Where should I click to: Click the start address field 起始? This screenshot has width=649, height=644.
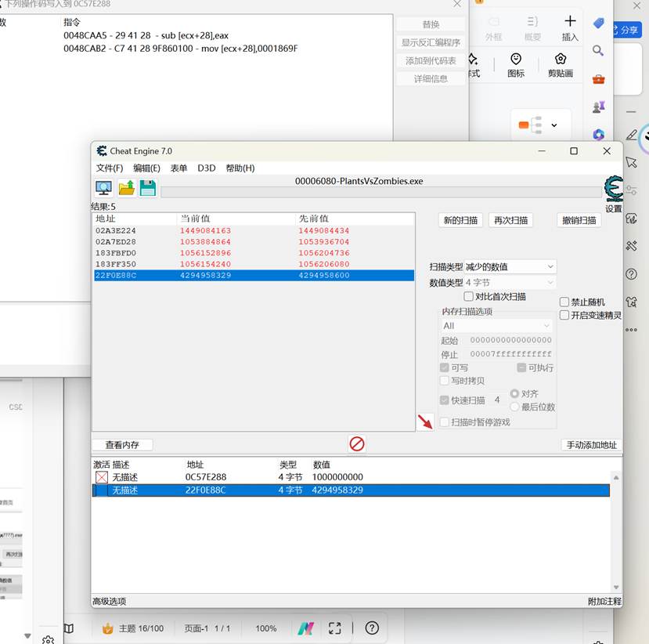510,340
